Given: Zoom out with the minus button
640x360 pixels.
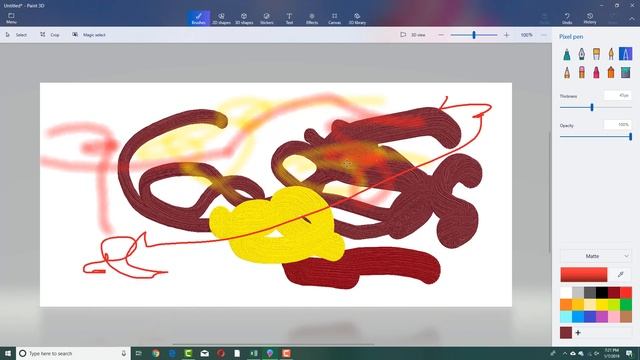Looking at the screenshot, I should point(441,35).
